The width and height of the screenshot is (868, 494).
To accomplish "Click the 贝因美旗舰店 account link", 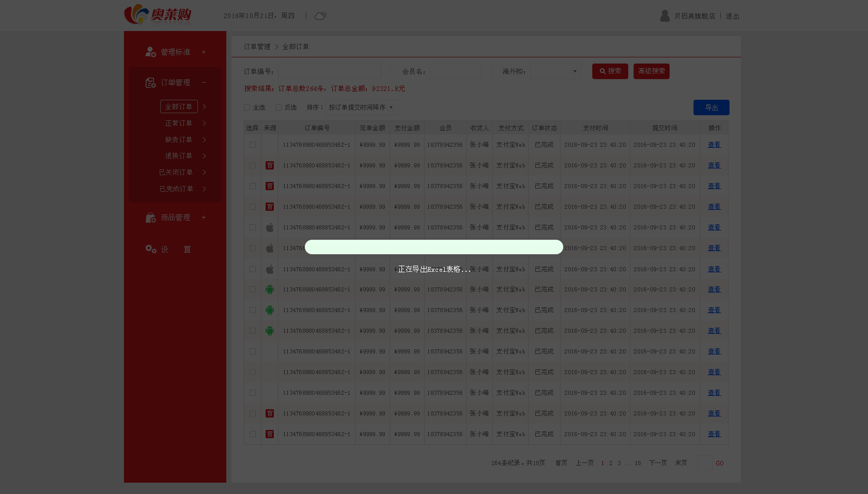I will (695, 17).
